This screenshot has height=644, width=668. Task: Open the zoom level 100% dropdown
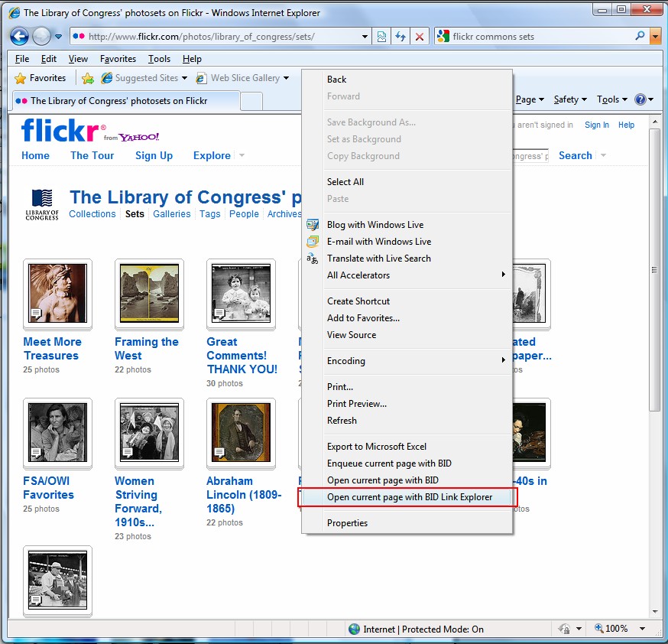pyautogui.click(x=642, y=629)
